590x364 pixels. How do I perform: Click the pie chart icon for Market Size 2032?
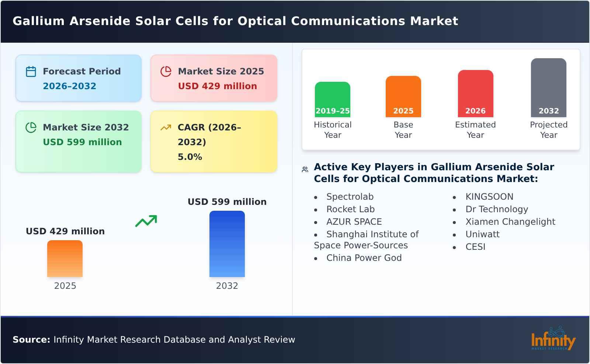coord(31,127)
